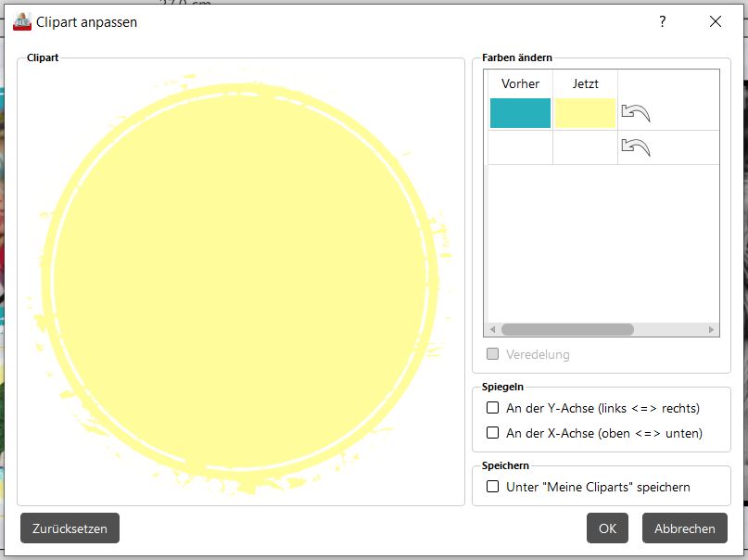Screen dimensions: 748x560
Task: Enable mirroring on the Y-Achse
Action: 493,408
